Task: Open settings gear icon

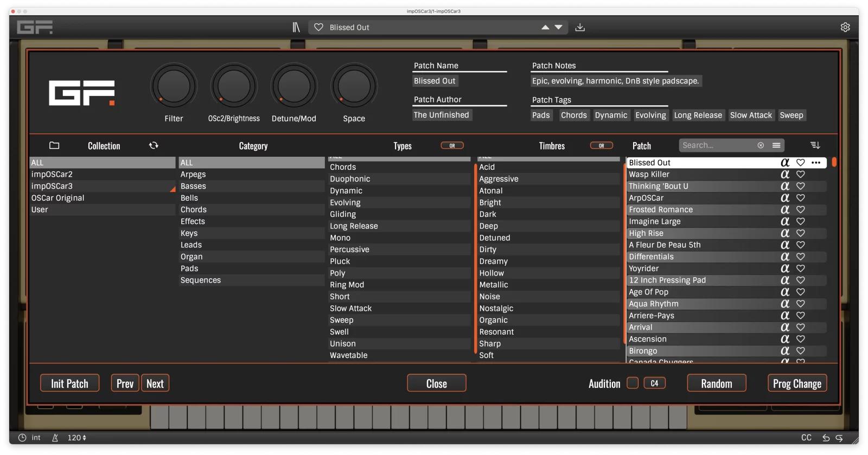Action: 845,27
